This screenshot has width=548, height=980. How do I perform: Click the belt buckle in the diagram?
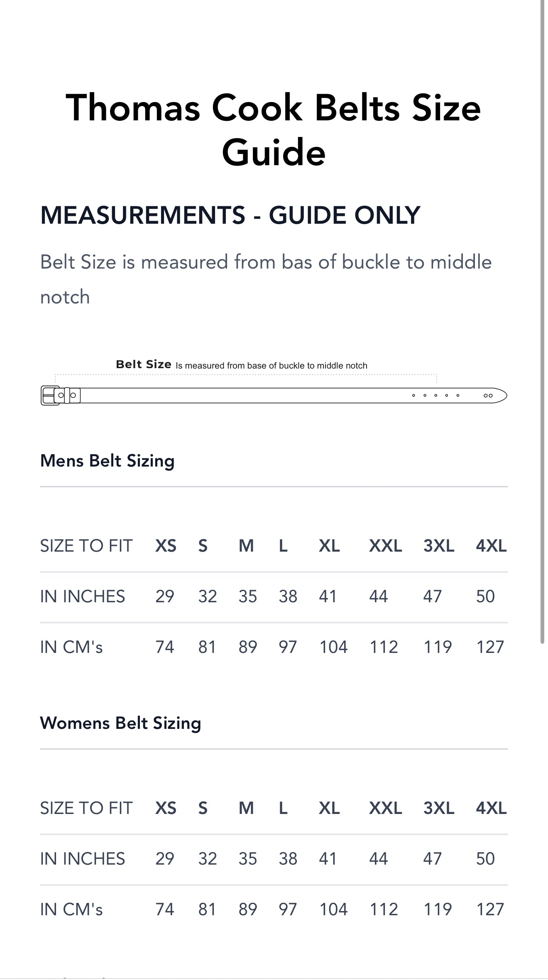click(x=50, y=395)
